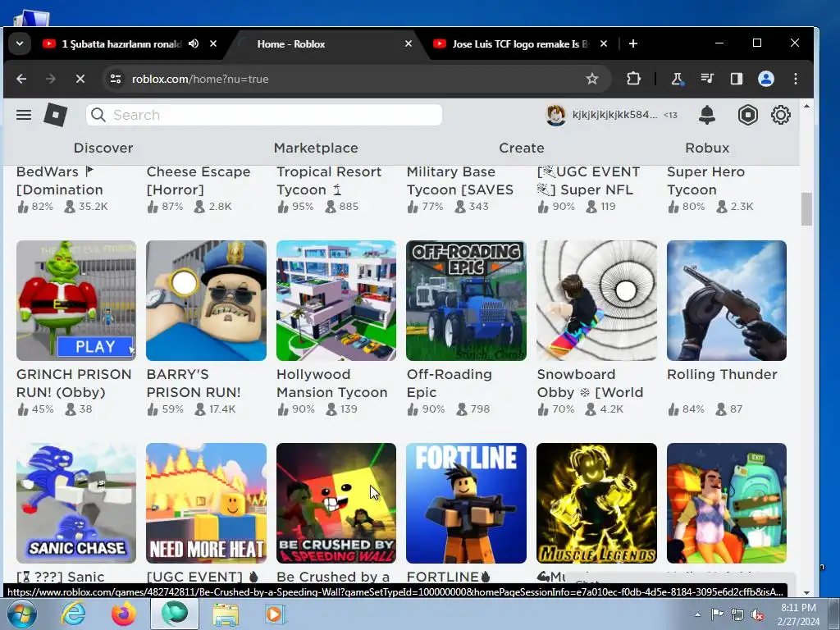This screenshot has height=630, width=840.
Task: Open the Chrome three-dot menu
Action: [x=796, y=79]
